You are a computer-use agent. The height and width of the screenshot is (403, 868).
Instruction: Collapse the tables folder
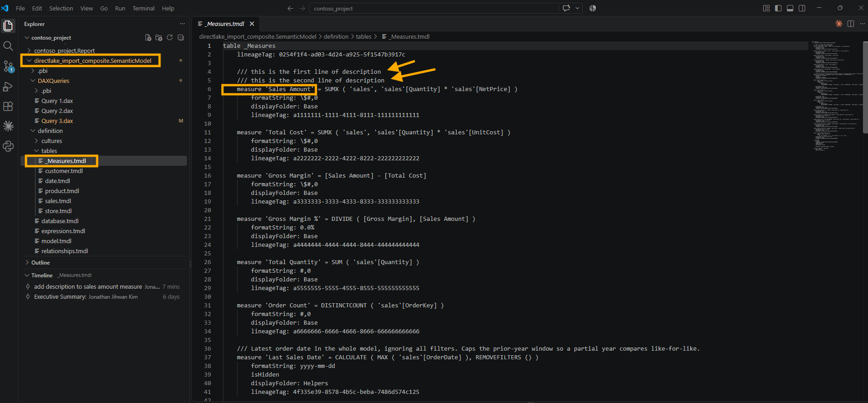click(36, 151)
